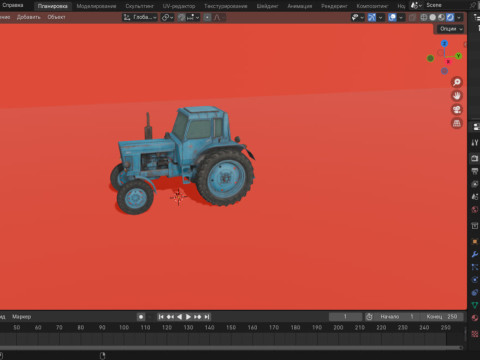480x360 pixels.
Task: Expand the overlays options dropdown arrow
Action: pyautogui.click(x=401, y=17)
